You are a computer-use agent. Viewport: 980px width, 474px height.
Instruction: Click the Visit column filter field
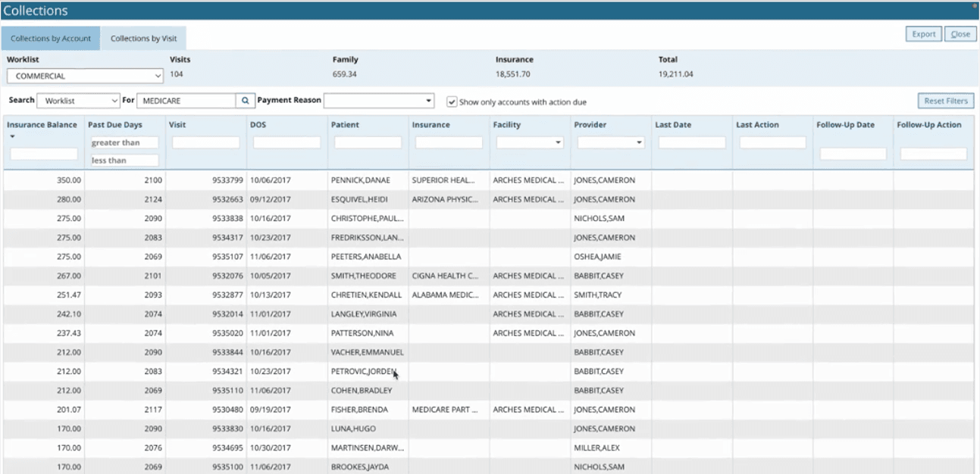[x=205, y=142]
